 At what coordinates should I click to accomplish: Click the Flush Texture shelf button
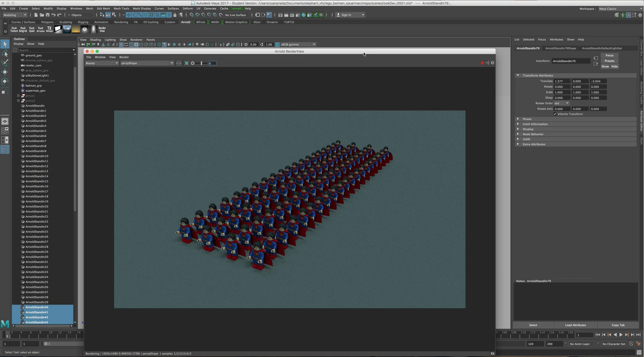pyautogui.click(x=14, y=30)
